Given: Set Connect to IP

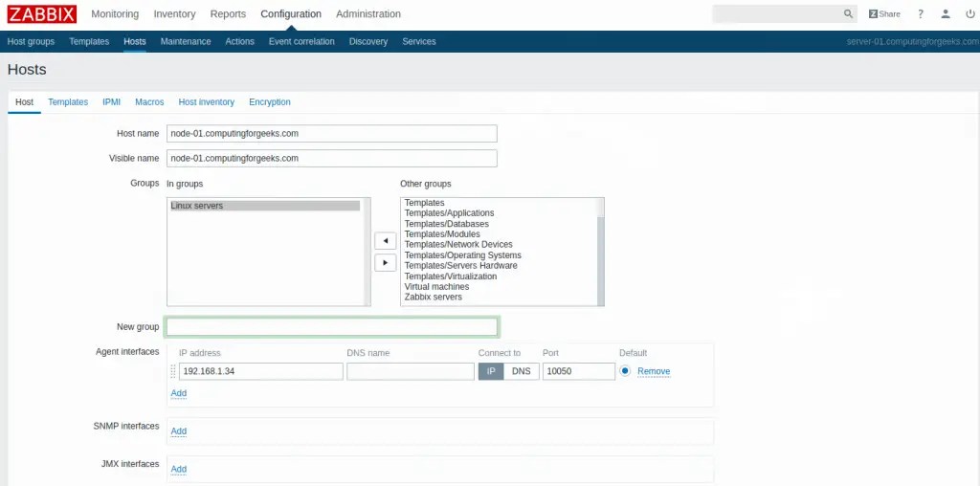Looking at the screenshot, I should 491,371.
